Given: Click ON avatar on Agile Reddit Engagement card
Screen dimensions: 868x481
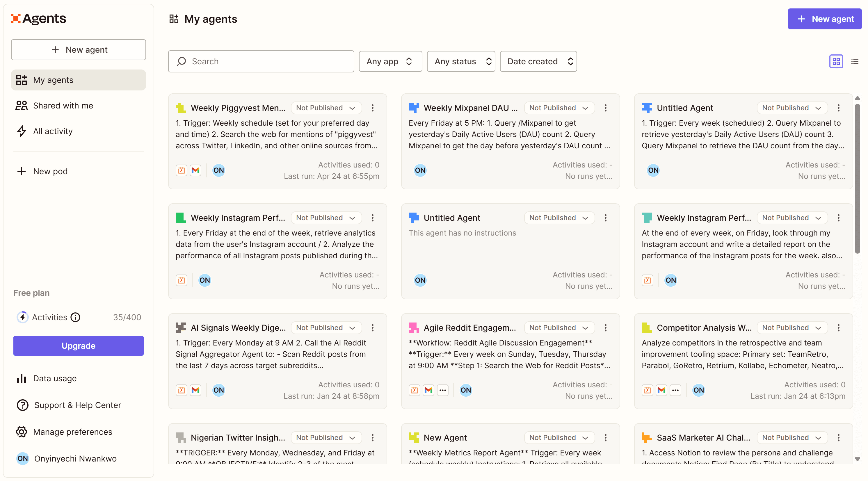Looking at the screenshot, I should [466, 390].
